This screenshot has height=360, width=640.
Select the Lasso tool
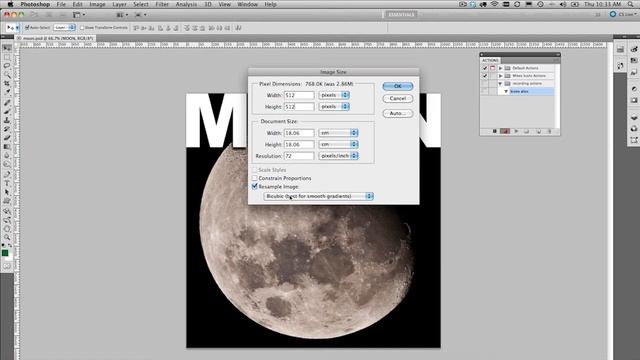click(7, 65)
